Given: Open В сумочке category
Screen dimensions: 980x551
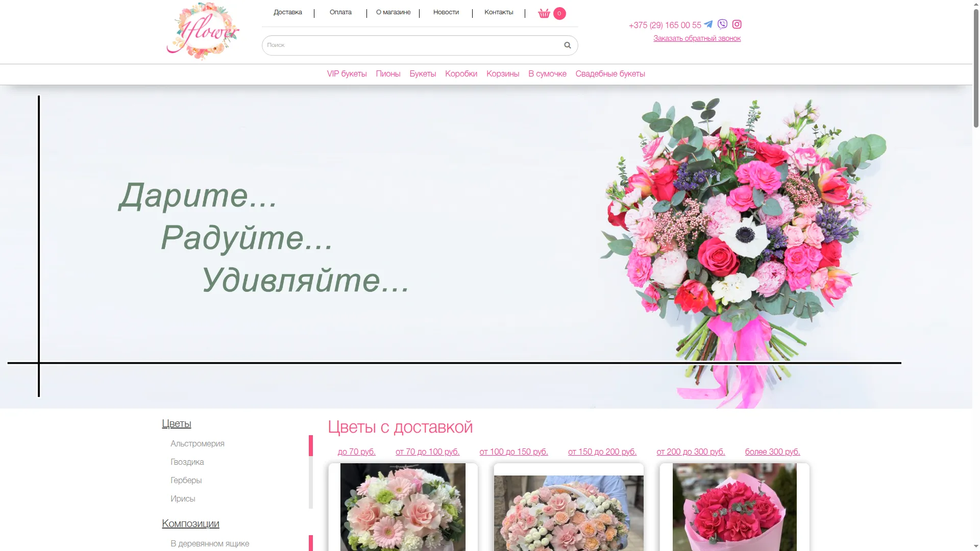Looking at the screenshot, I should coord(547,74).
